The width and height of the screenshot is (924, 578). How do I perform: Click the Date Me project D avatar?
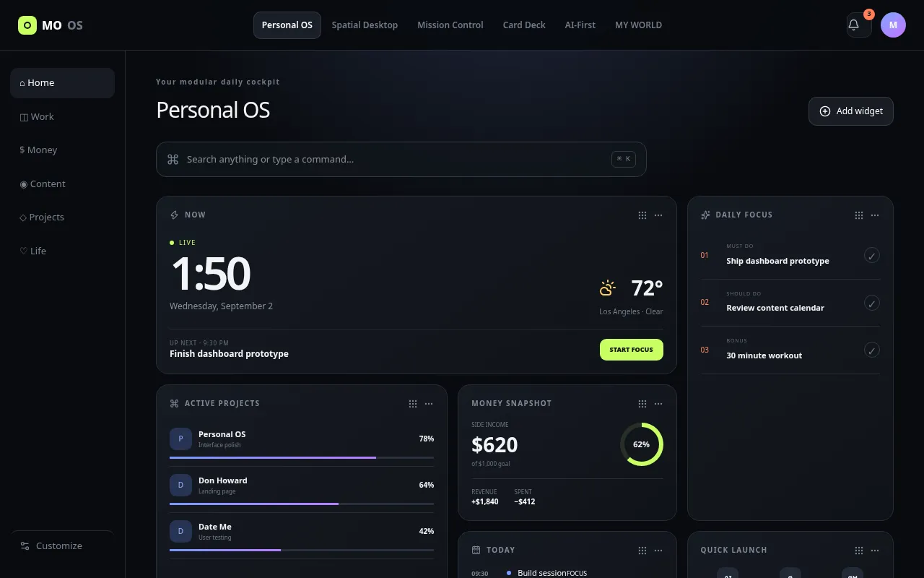(x=180, y=531)
